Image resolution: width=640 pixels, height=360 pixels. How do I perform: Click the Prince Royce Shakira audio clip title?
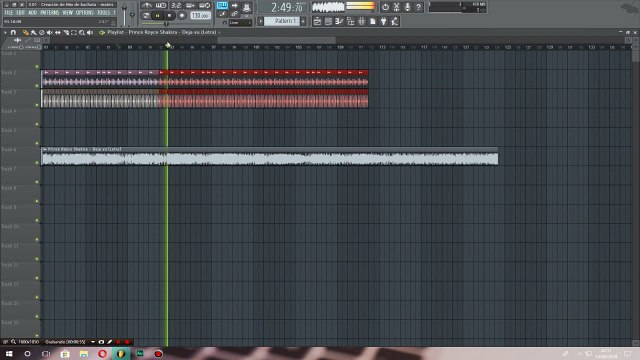(x=84, y=149)
